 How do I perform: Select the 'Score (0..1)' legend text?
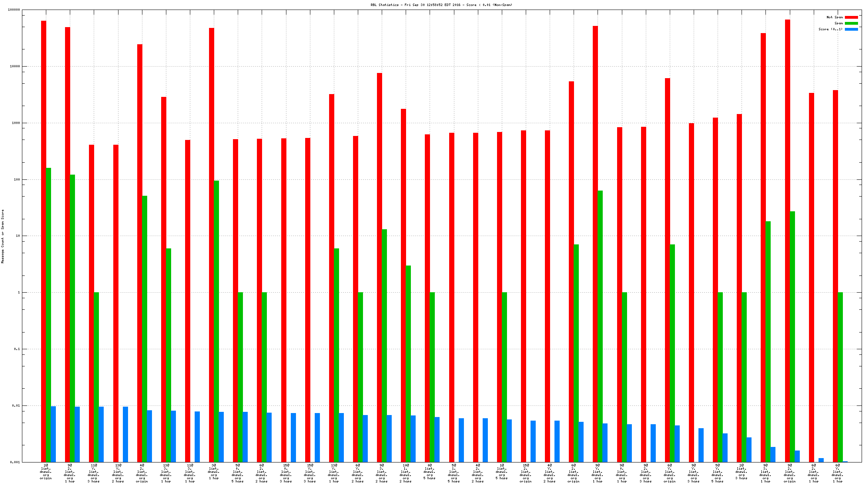(831, 29)
